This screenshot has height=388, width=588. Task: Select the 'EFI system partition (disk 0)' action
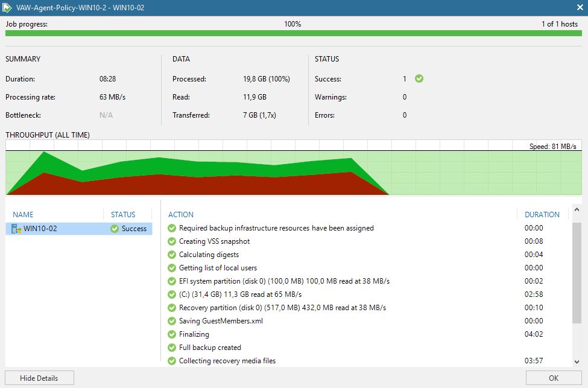click(284, 281)
